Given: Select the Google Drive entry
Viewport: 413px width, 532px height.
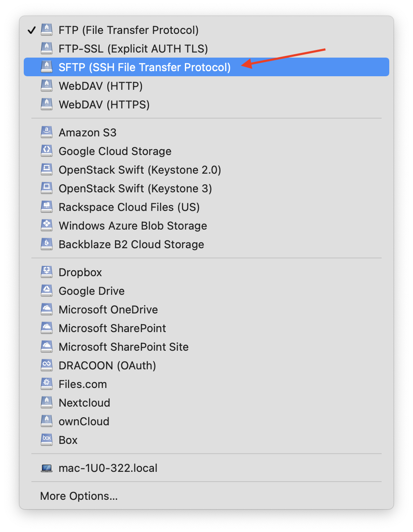Looking at the screenshot, I should (206, 291).
